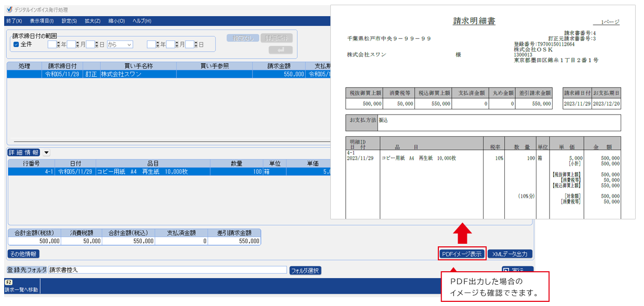644x306 pixels.
Task: Click the app icon in title bar
Action: (x=9, y=10)
